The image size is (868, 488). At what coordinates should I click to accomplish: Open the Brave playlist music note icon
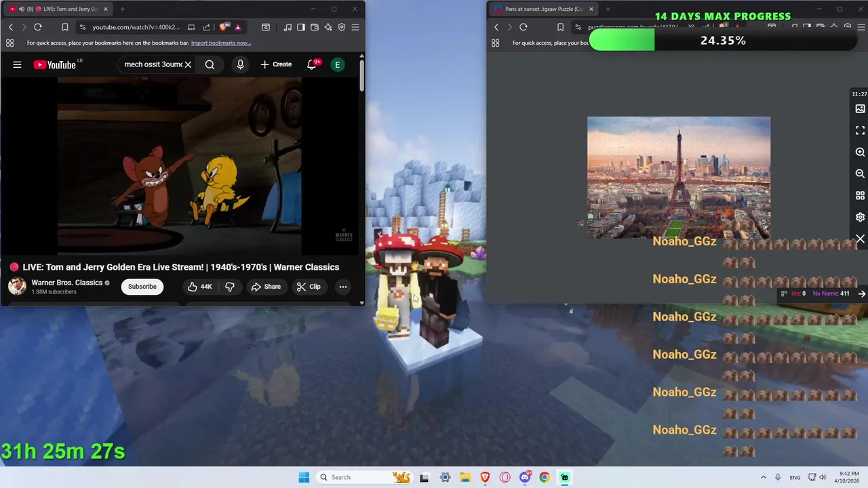[x=288, y=27]
